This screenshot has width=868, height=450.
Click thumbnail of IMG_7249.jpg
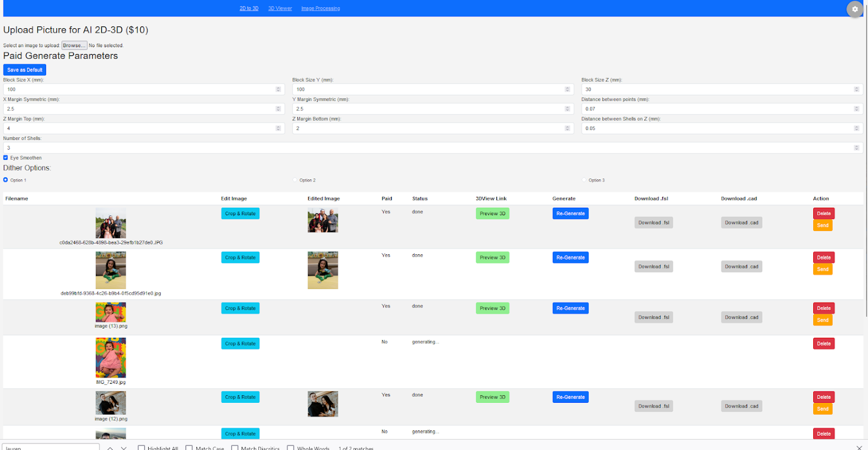click(x=111, y=358)
